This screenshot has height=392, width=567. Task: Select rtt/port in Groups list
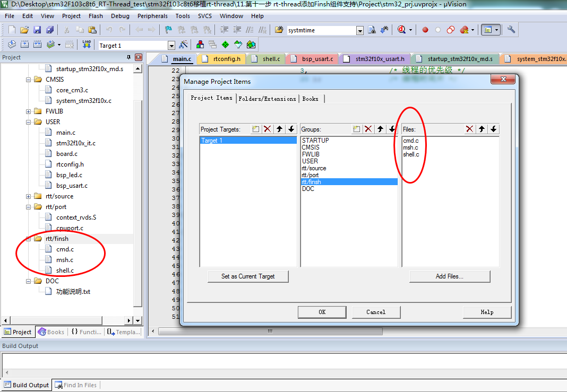tap(349, 175)
